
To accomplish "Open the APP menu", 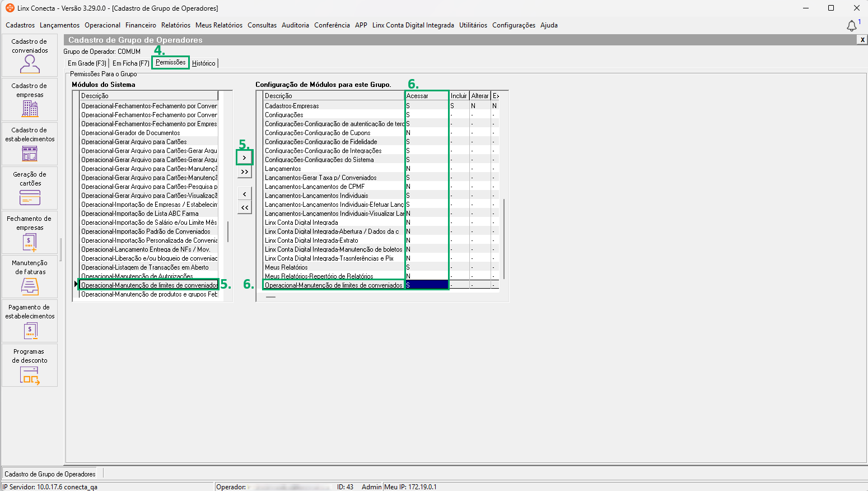I will (x=361, y=25).
